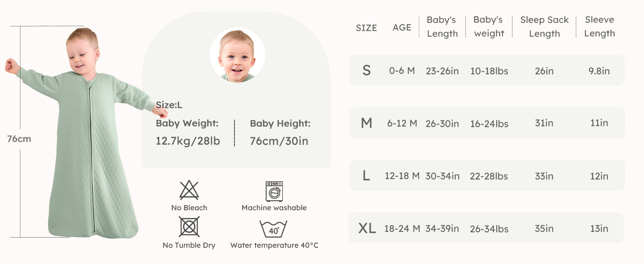
Task: Click the No Bleach triangle icon
Action: pos(189,191)
